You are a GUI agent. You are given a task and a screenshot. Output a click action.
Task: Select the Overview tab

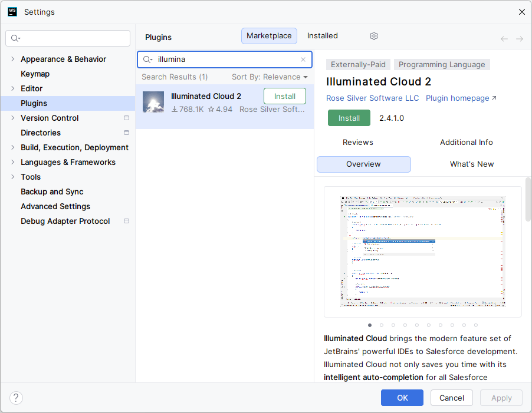click(x=364, y=164)
